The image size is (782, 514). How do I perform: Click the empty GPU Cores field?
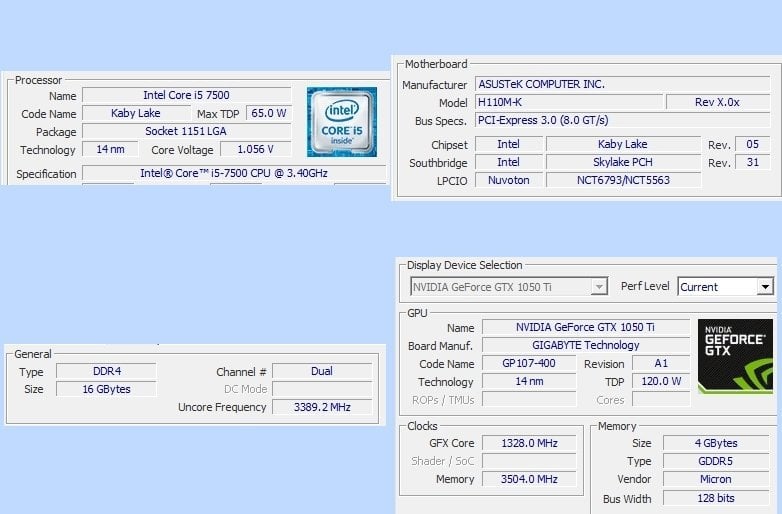point(661,399)
